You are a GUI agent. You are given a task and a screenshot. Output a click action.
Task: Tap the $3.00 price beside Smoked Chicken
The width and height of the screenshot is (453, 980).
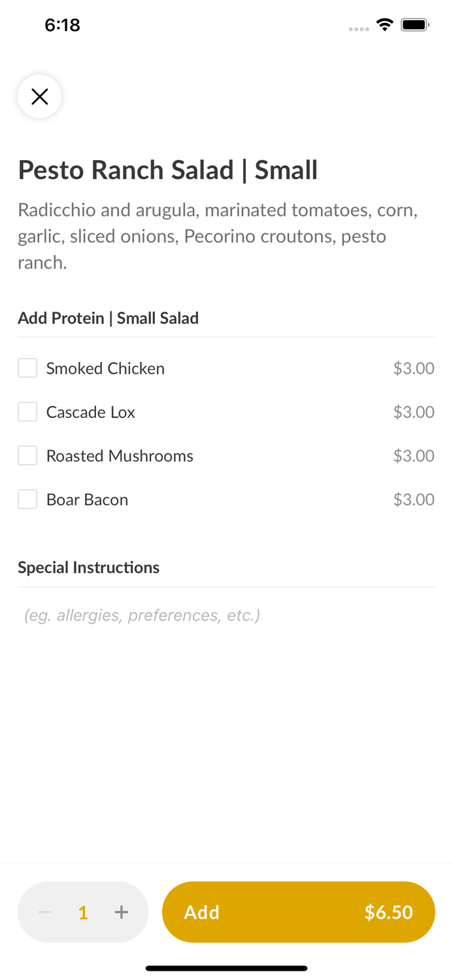pos(413,368)
